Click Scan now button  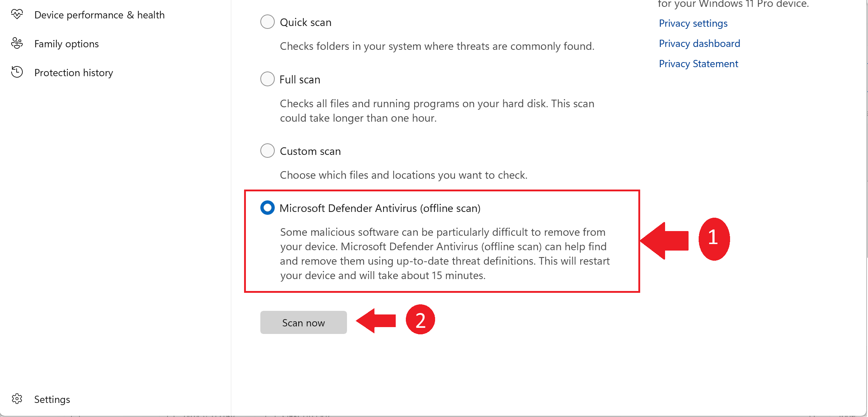[304, 322]
